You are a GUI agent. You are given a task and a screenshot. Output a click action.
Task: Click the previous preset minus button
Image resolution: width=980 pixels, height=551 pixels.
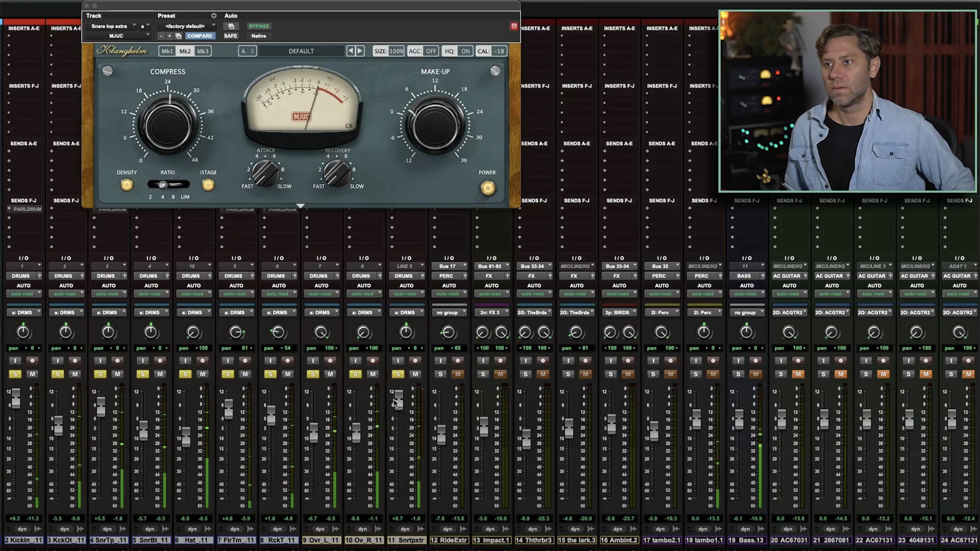point(161,36)
